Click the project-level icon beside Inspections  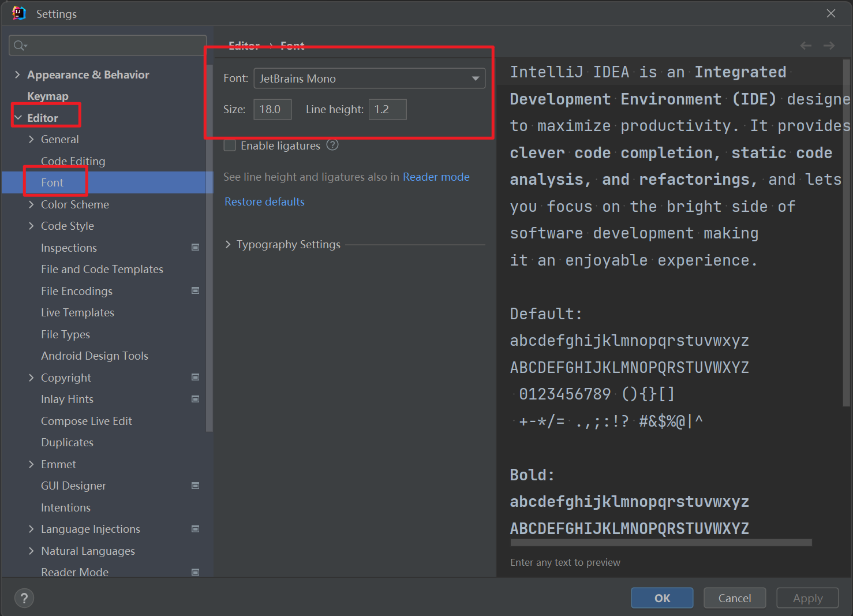coord(196,247)
